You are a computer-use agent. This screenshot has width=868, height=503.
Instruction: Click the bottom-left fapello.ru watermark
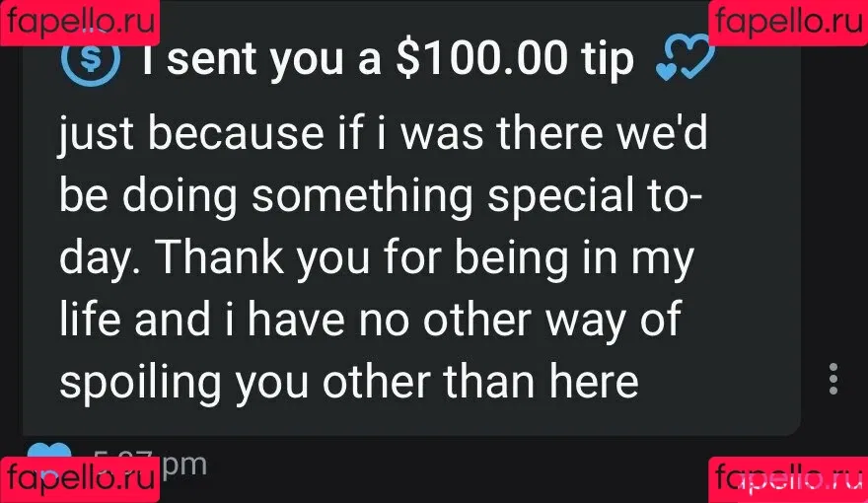coord(80,479)
